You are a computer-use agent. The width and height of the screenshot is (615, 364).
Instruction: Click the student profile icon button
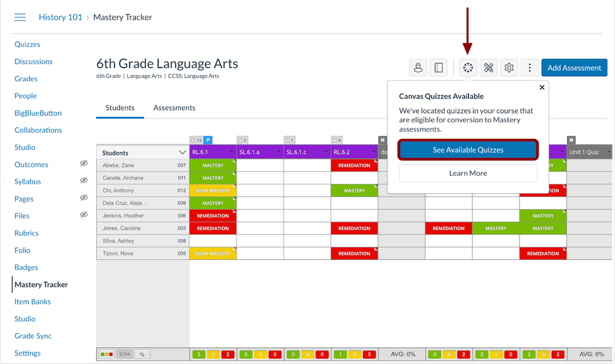tap(418, 68)
